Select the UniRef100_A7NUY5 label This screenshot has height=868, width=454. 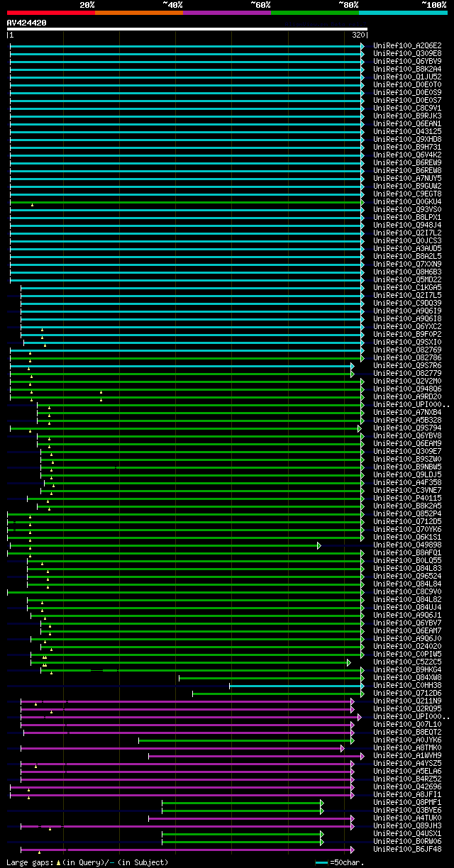[407, 178]
